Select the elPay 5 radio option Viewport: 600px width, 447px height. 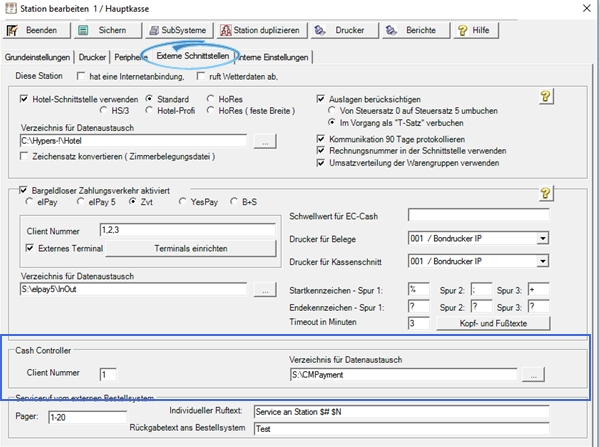[80, 201]
